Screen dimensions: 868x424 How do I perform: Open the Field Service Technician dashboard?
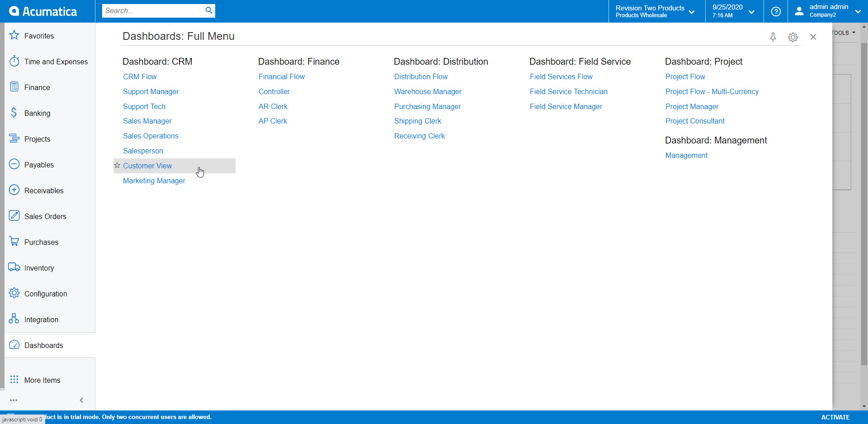pyautogui.click(x=569, y=91)
